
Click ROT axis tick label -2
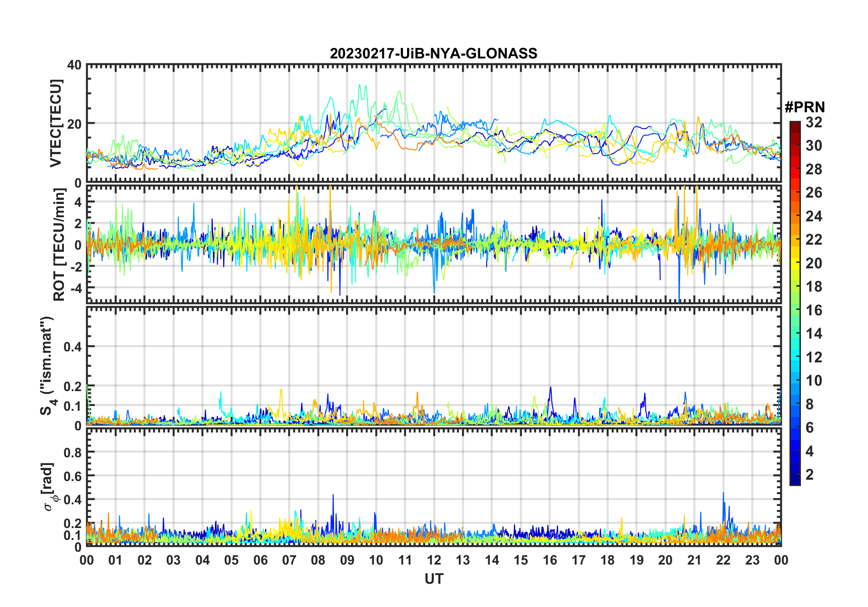click(x=75, y=267)
